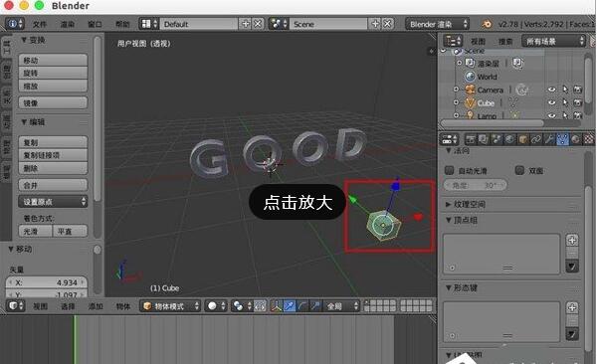The height and width of the screenshot is (364, 597).
Task: Toggle renderability camera icon for Cube
Action: click(577, 102)
